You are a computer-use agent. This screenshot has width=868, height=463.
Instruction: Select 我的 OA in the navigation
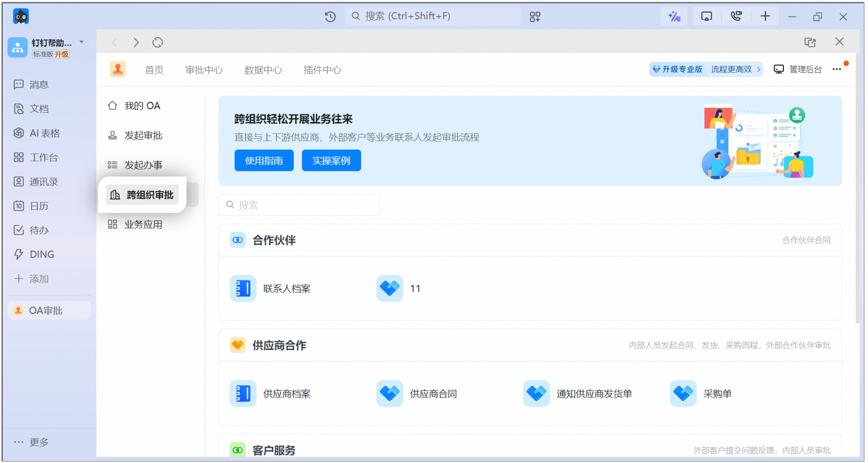(x=142, y=106)
